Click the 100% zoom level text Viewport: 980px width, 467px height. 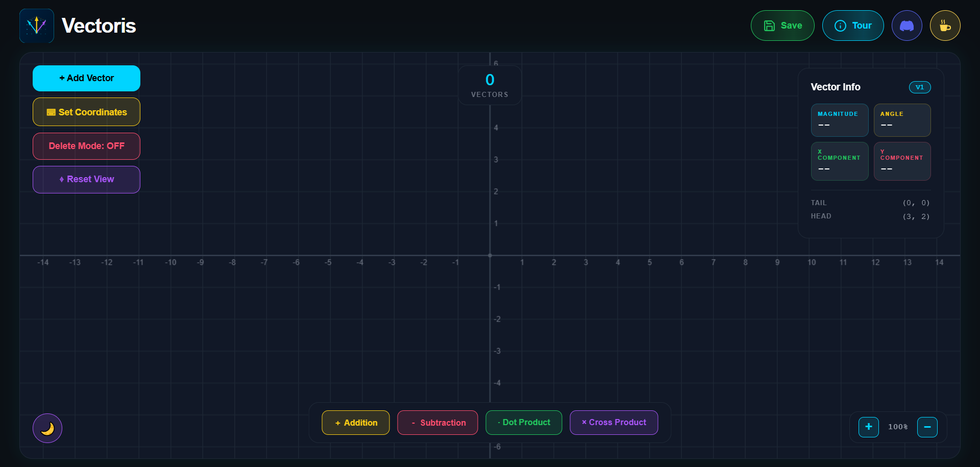pyautogui.click(x=898, y=427)
